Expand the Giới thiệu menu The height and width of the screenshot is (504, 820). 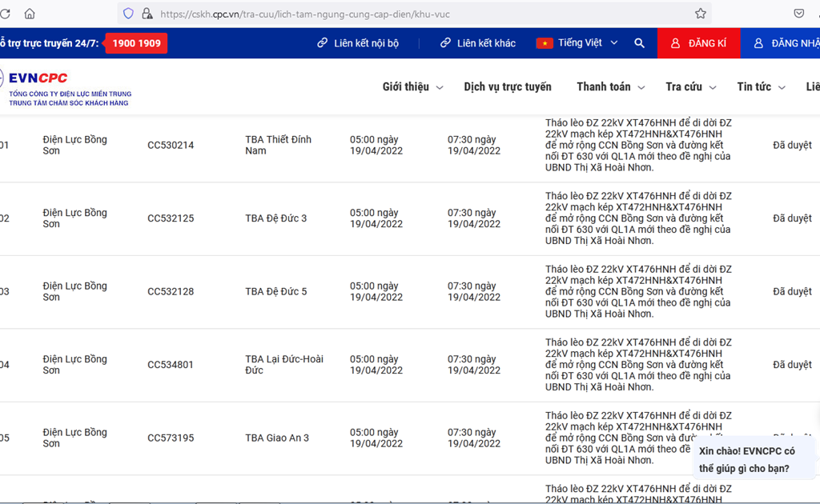[x=412, y=86]
